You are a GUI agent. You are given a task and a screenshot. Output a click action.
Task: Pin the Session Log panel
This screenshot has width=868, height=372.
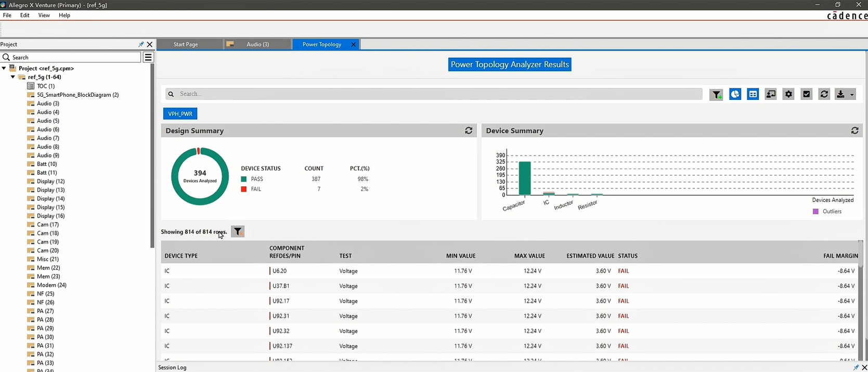(856, 367)
